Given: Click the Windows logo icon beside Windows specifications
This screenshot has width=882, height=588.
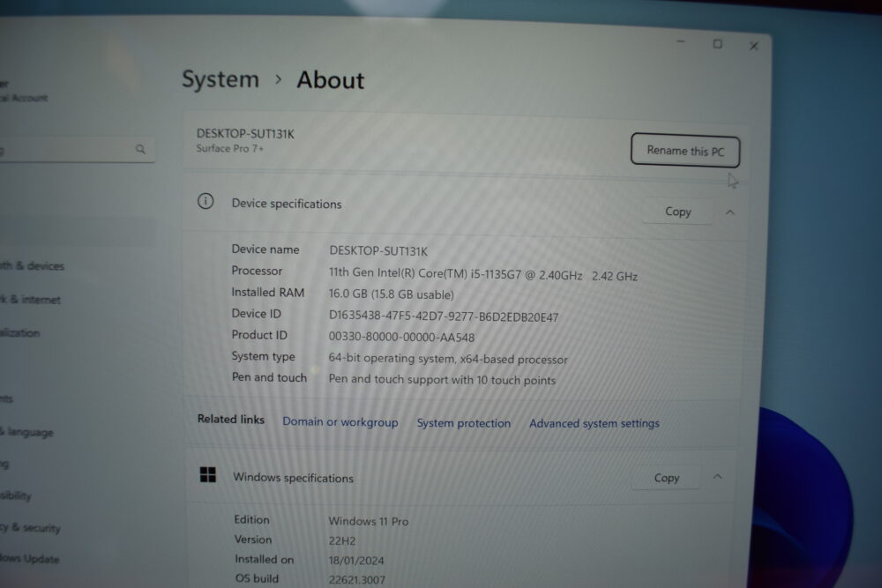Looking at the screenshot, I should 207,475.
